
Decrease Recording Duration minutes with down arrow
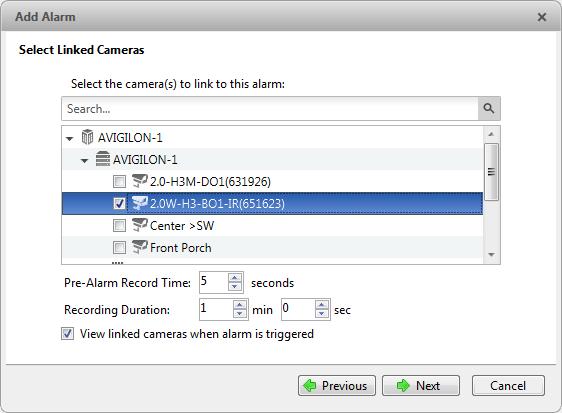[x=239, y=314]
